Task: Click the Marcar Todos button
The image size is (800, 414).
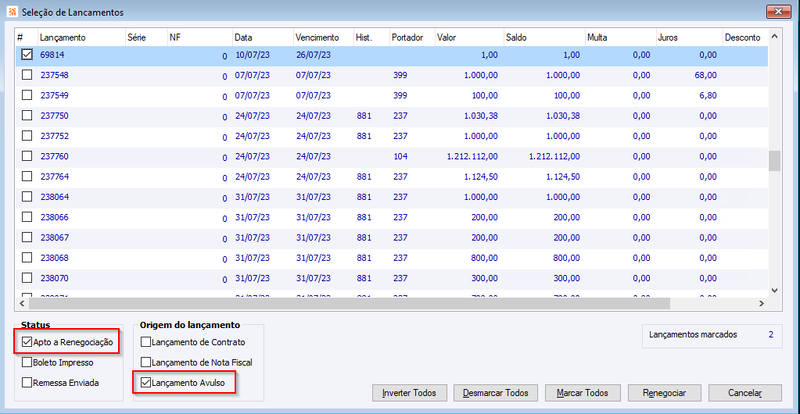Action: pyautogui.click(x=582, y=393)
